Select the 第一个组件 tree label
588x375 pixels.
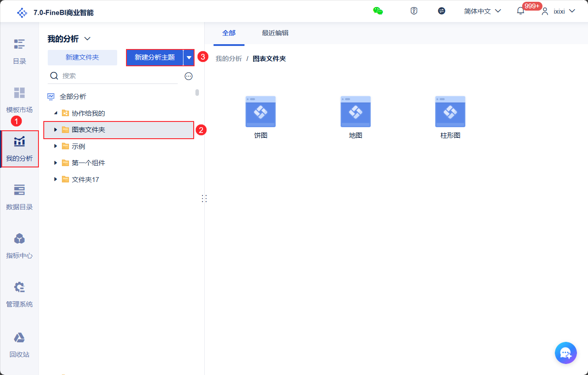(x=88, y=163)
